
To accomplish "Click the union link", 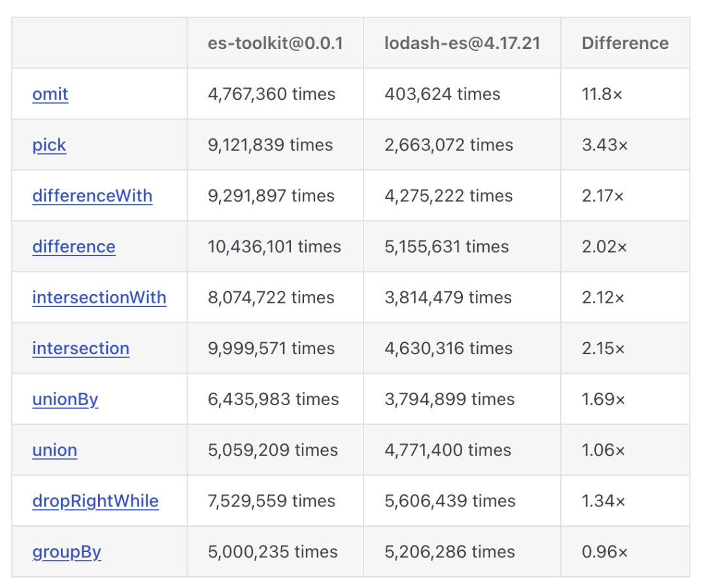I will pyautogui.click(x=54, y=450).
